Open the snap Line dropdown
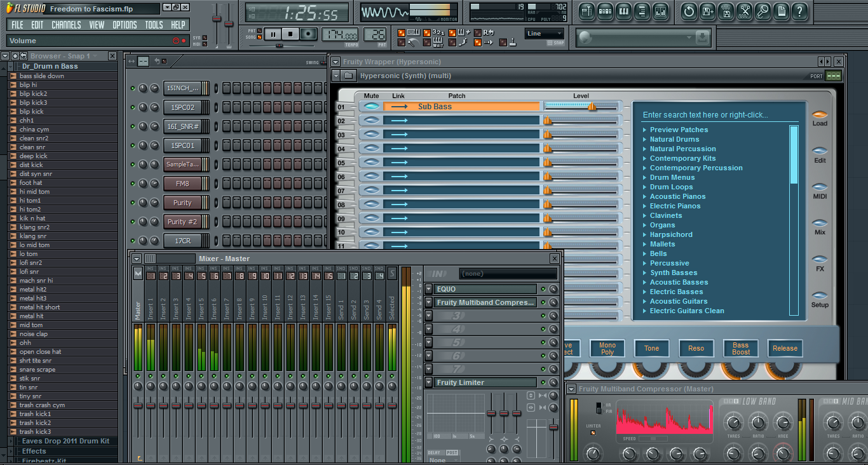Screen dimensions: 868x465 [x=544, y=34]
